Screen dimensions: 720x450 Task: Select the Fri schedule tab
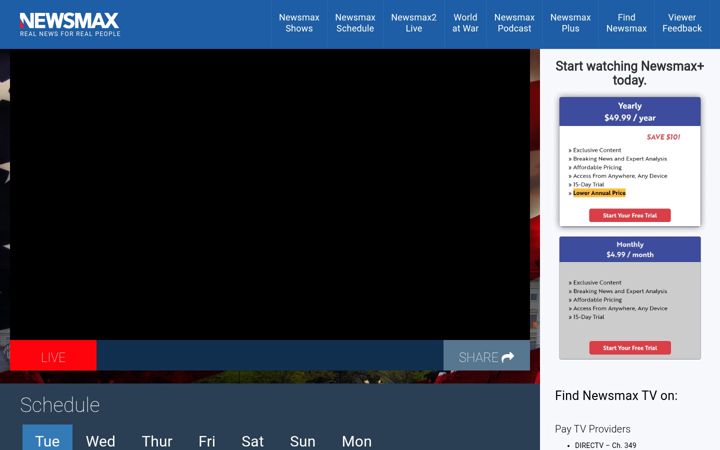[x=207, y=441]
